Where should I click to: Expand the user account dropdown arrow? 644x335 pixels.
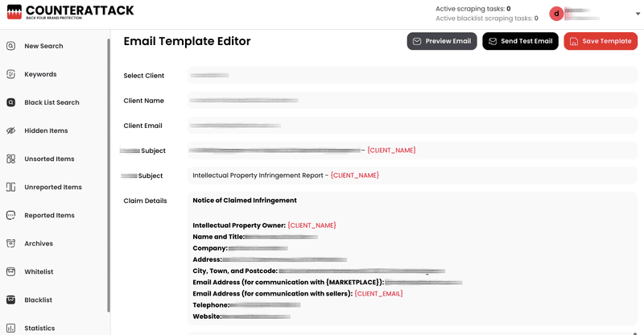(x=633, y=14)
